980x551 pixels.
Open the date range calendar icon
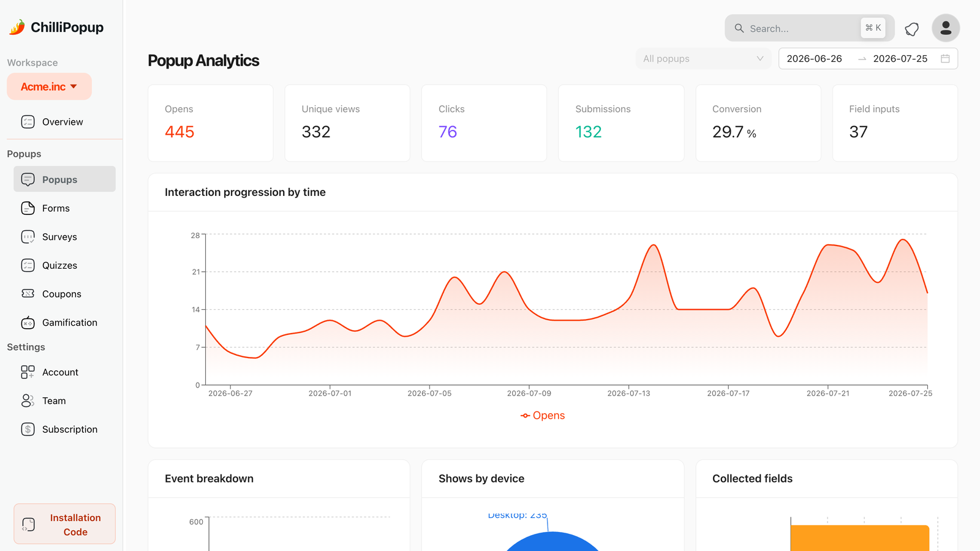click(945, 59)
